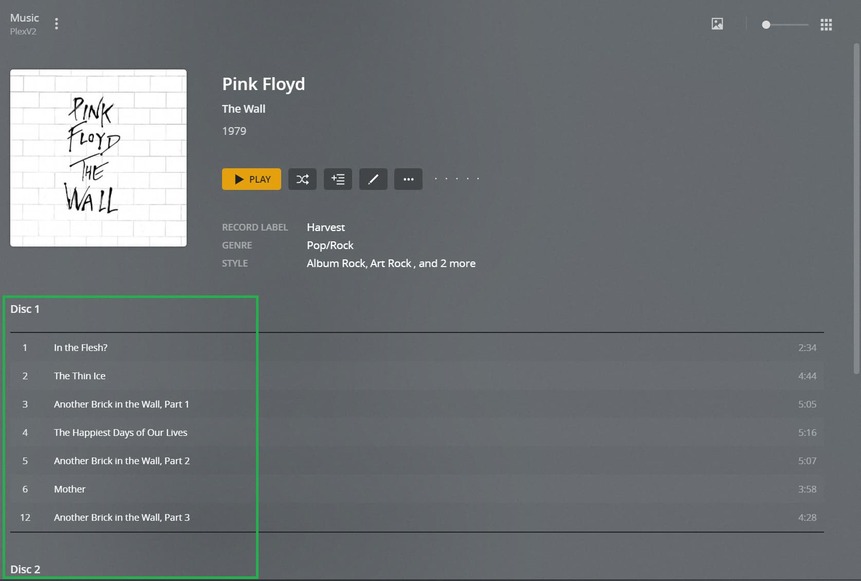Filter by Pop/Rock genre
The width and height of the screenshot is (861, 581).
(x=330, y=245)
